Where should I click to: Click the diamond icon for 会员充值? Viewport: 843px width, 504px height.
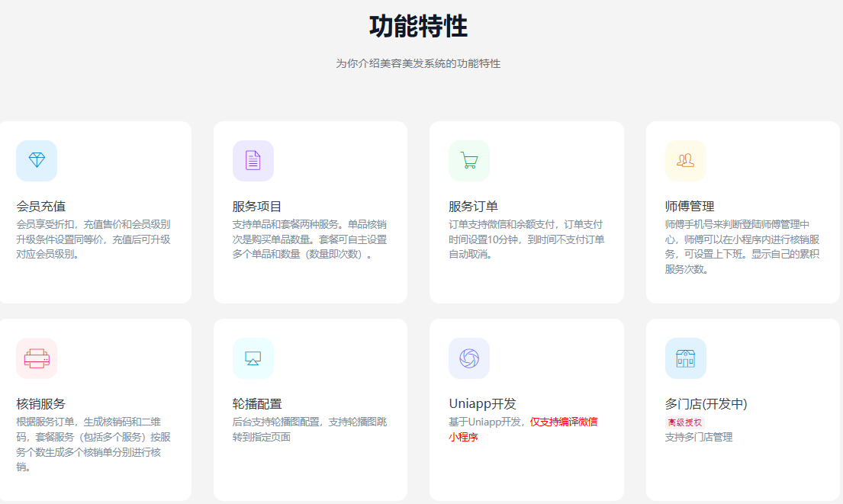37,161
